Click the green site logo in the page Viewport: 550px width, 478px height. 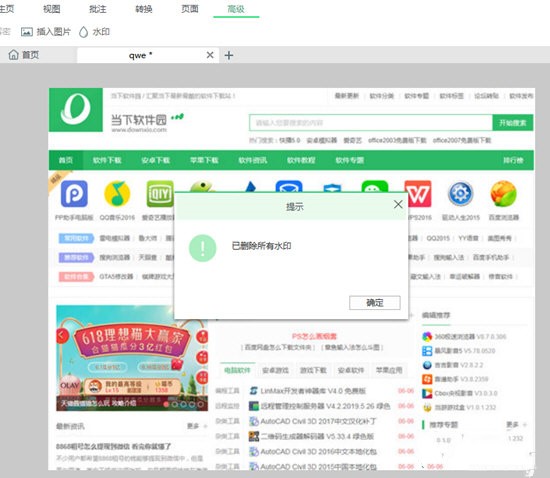tap(76, 110)
